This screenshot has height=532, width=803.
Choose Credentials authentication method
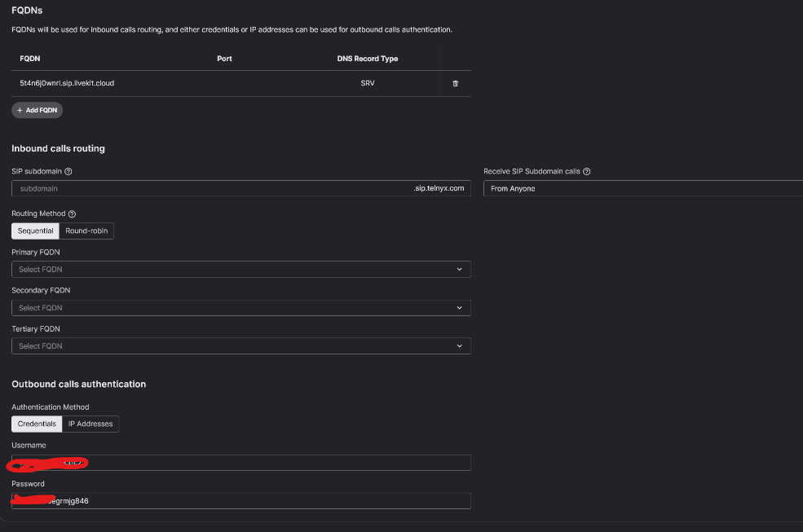37,424
